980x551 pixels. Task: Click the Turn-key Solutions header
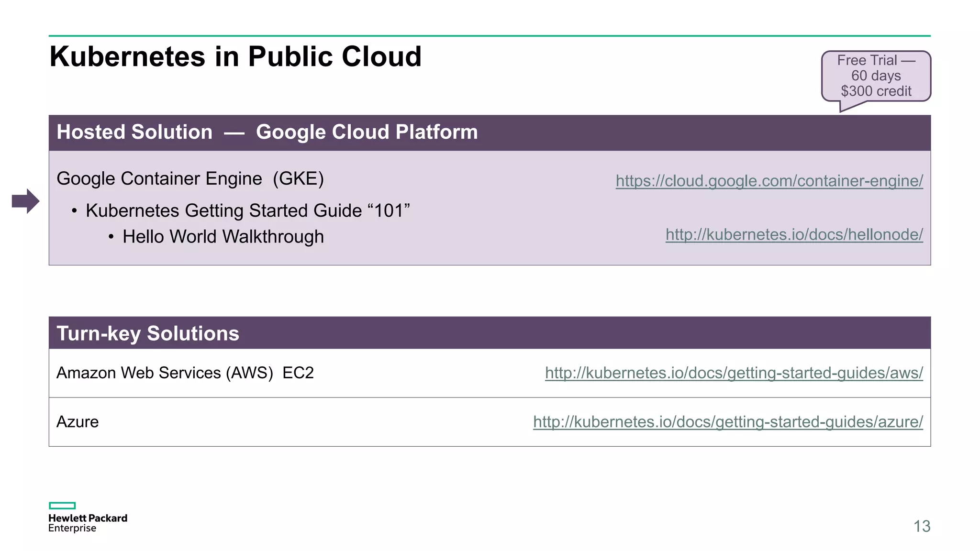pos(490,333)
